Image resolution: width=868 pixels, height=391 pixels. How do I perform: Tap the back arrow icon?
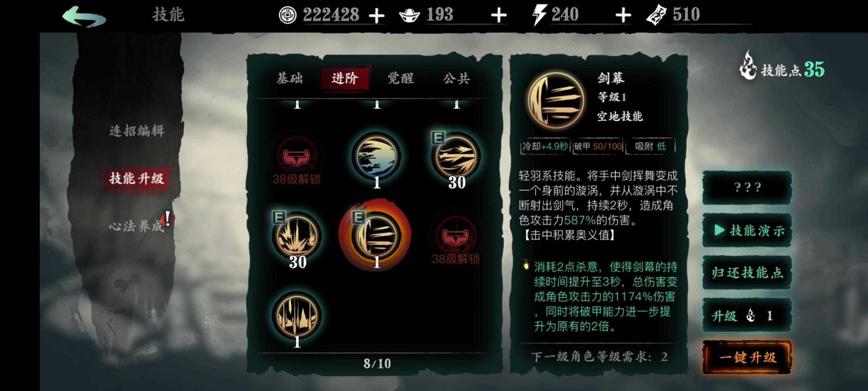click(84, 16)
